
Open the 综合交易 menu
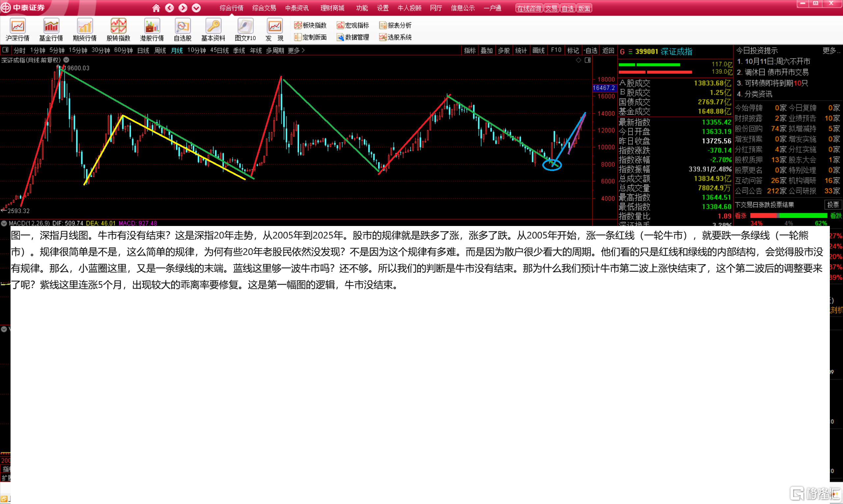click(264, 8)
